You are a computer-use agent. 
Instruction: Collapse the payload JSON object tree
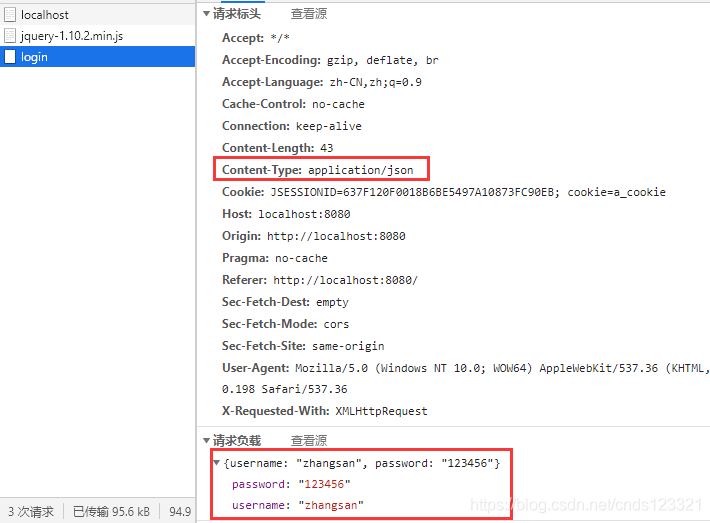pos(216,463)
